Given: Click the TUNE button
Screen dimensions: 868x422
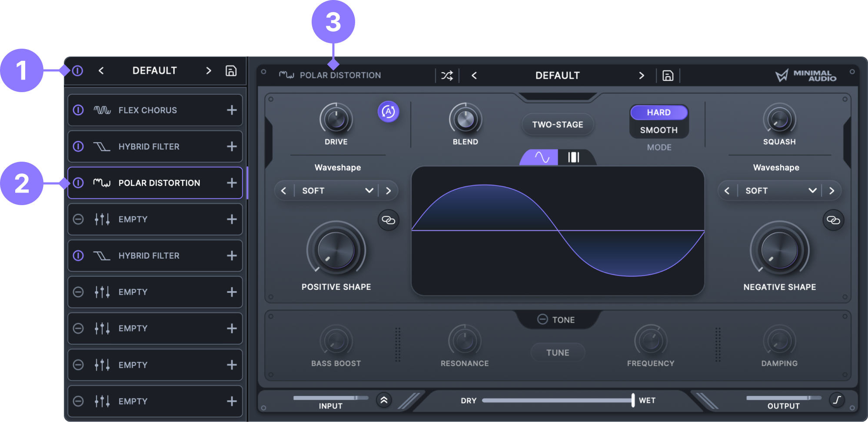Looking at the screenshot, I should (x=558, y=352).
